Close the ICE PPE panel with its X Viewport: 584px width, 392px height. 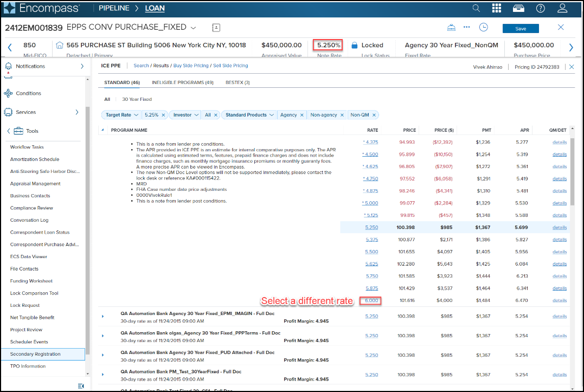572,67
